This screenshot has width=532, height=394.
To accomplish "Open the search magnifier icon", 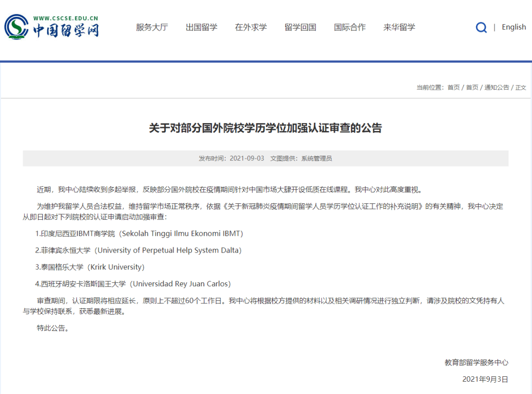I will pyautogui.click(x=481, y=27).
